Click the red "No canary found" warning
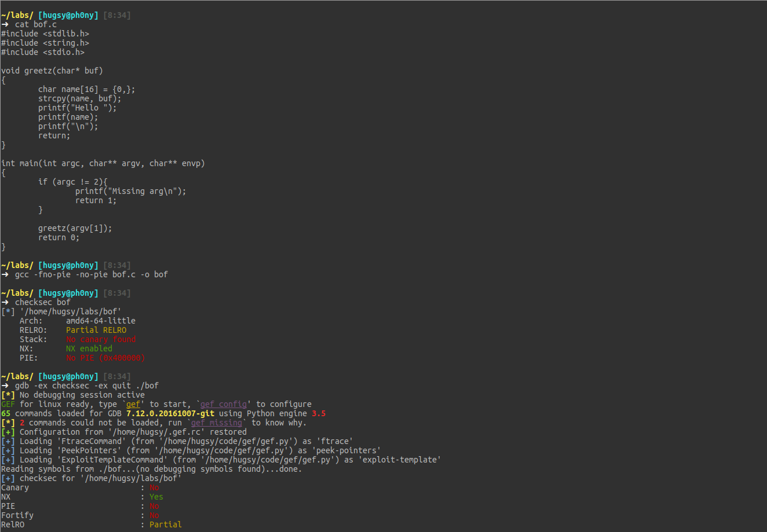 pyautogui.click(x=101, y=339)
